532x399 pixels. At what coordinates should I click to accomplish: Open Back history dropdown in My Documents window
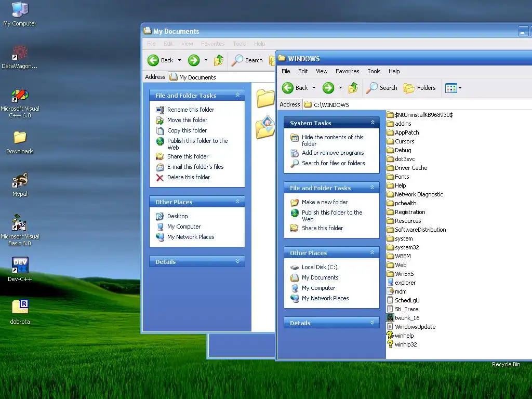pos(179,60)
